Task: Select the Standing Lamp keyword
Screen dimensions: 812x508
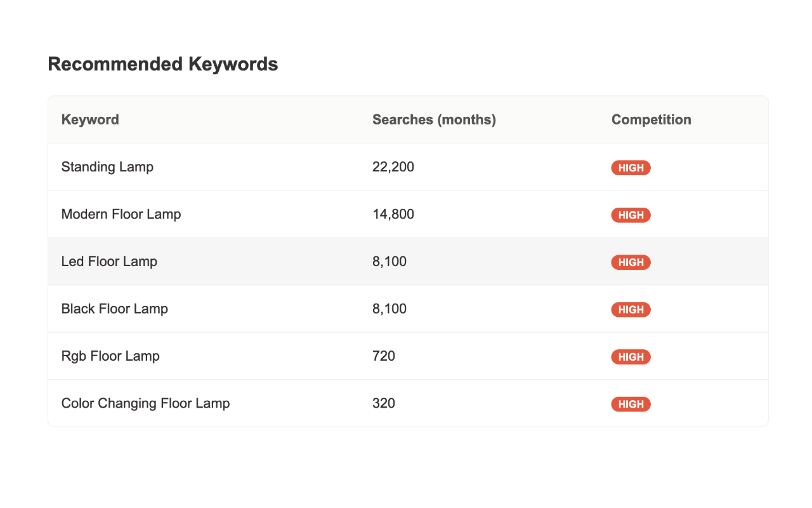Action: point(107,167)
